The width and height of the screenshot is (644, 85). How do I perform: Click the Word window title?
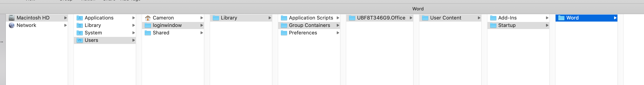418,9
